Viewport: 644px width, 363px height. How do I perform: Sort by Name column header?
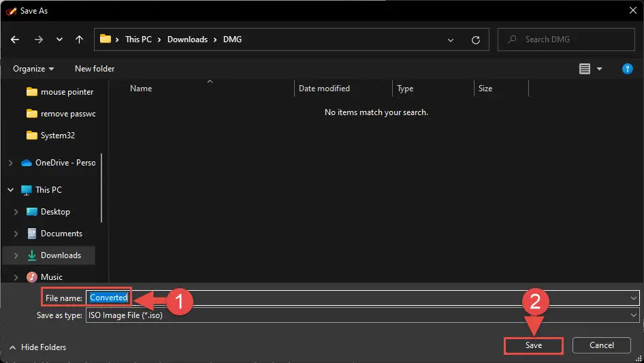141,89
